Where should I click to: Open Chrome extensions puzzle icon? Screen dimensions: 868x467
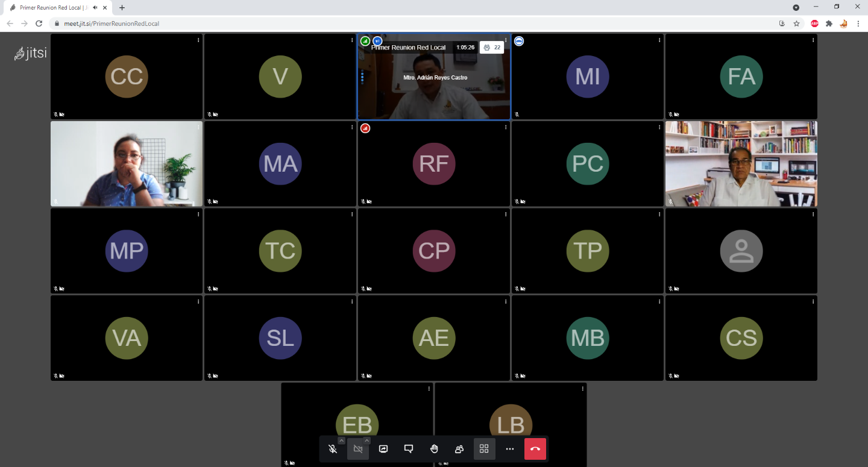pos(829,24)
